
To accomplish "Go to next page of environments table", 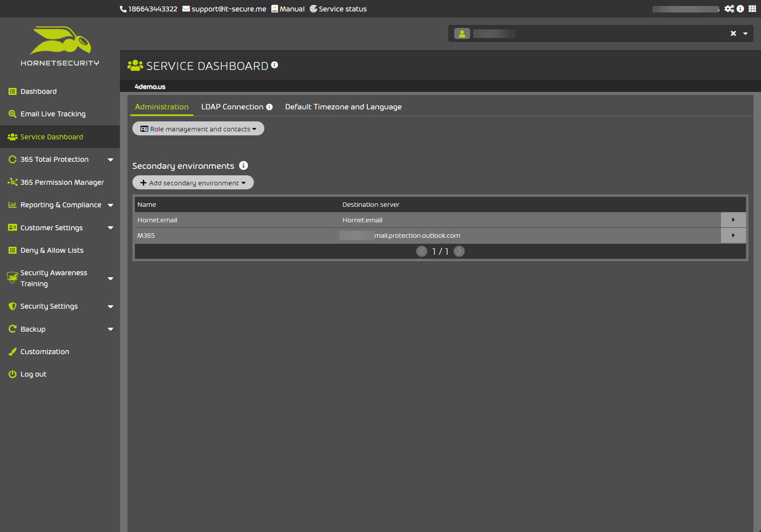I will pos(459,251).
